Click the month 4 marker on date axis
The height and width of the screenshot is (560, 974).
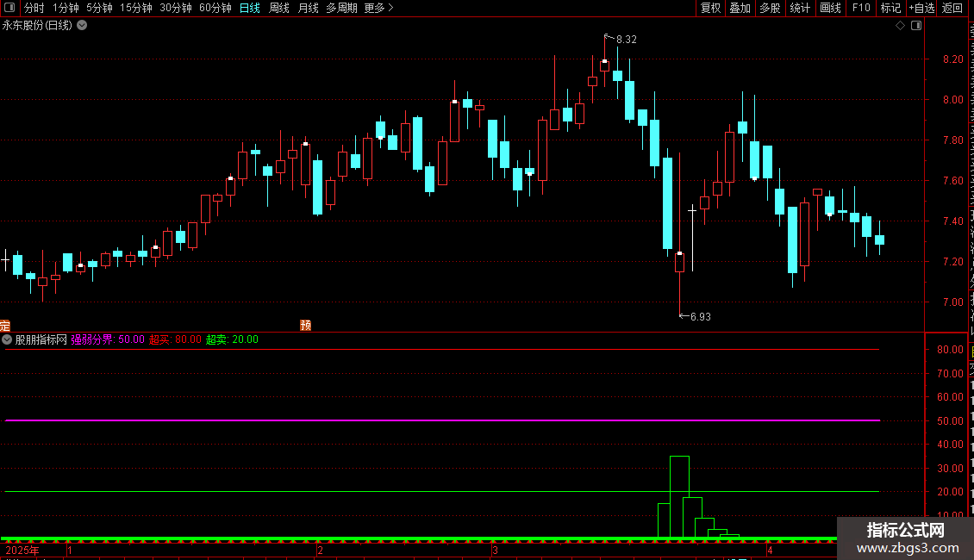tap(770, 550)
